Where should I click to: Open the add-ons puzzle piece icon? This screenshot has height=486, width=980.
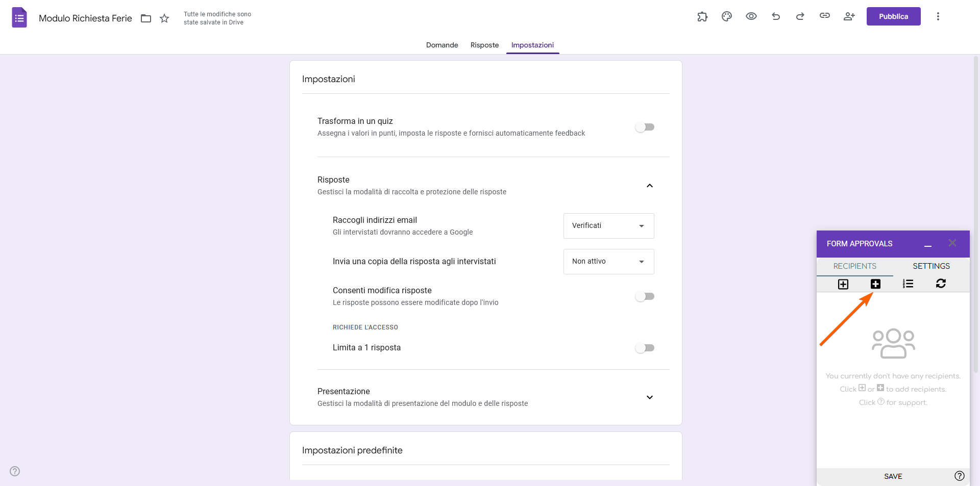tap(702, 16)
